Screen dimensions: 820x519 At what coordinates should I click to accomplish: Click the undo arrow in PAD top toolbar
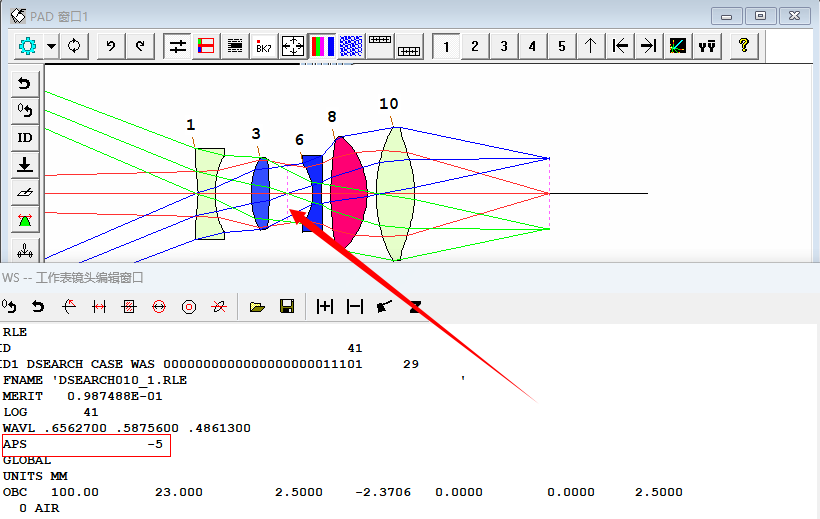[111, 46]
